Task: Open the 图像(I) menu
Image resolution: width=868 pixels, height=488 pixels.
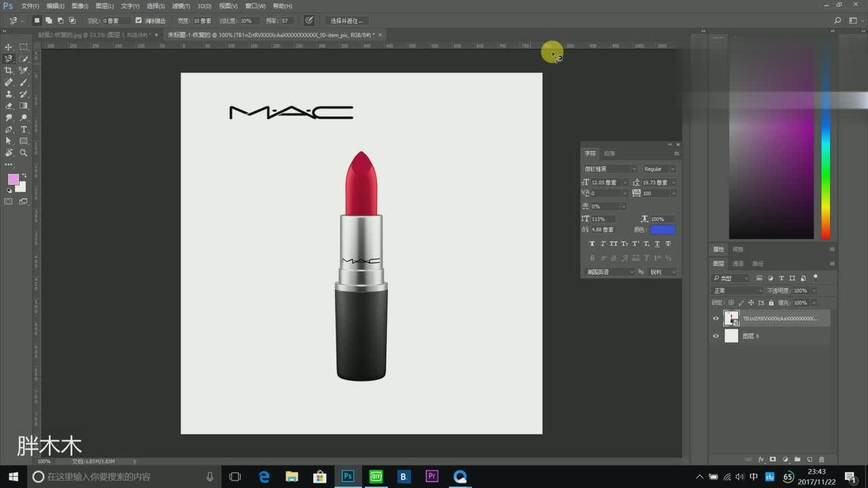Action: click(80, 6)
